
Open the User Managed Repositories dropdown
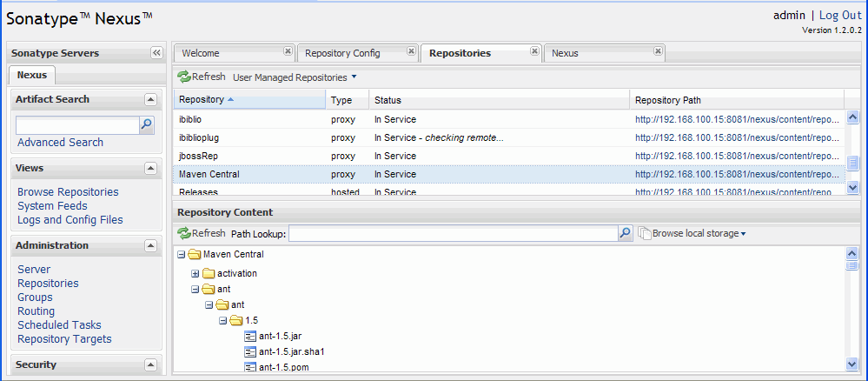click(295, 77)
